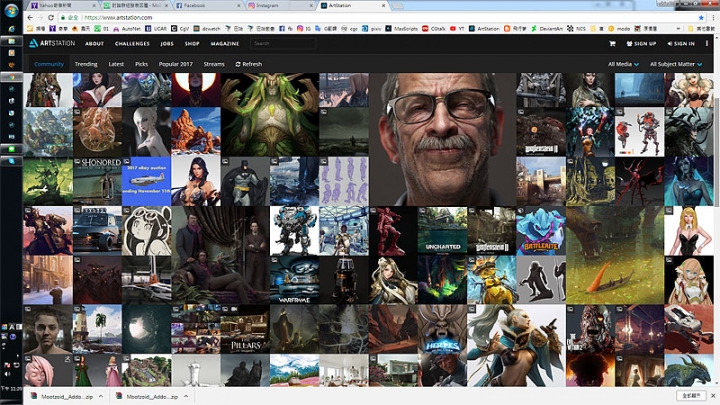The height and width of the screenshot is (405, 720).
Task: Open the CHALLENGES link
Action: pos(132,44)
